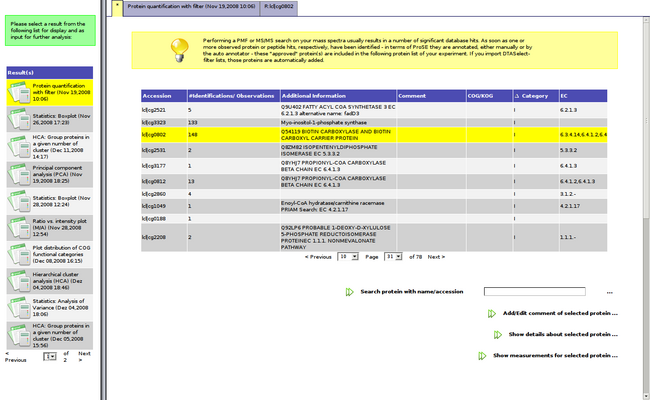650x400 pixels.
Task: Open the Hierarchical cluster analysis result icon
Action: pyautogui.click(x=19, y=281)
